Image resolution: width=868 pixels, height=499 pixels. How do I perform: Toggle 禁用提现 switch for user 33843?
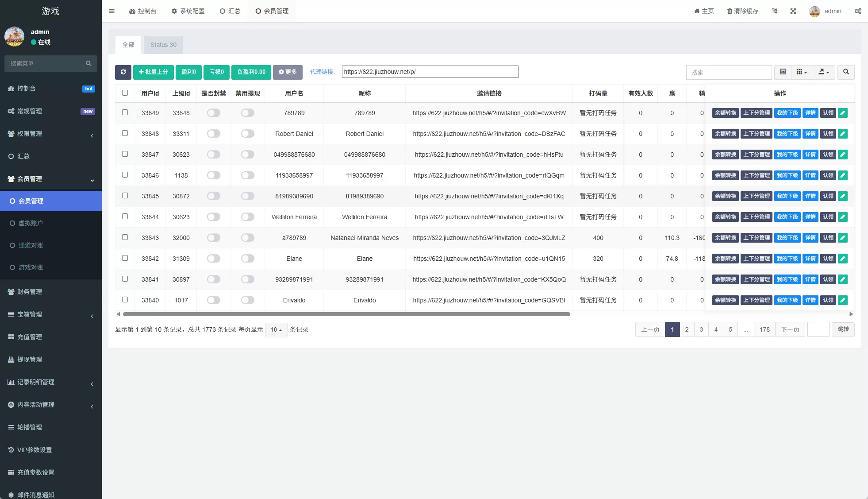coord(248,238)
